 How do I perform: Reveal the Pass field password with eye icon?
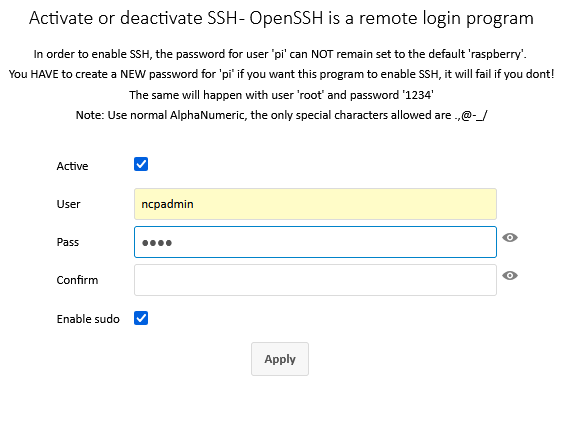(510, 238)
